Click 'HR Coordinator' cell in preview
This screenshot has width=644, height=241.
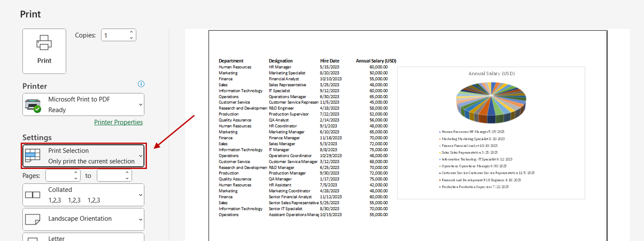(x=283, y=126)
